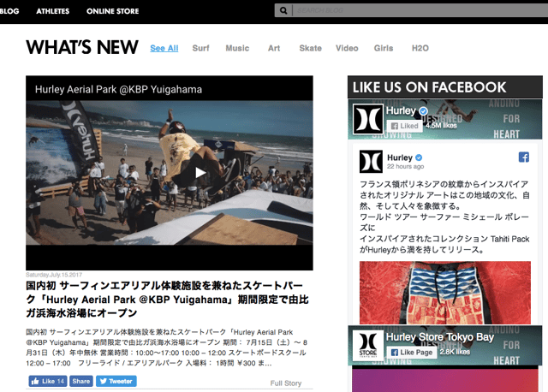
Task: Click the Facebook Like 14 button
Action: (x=48, y=381)
